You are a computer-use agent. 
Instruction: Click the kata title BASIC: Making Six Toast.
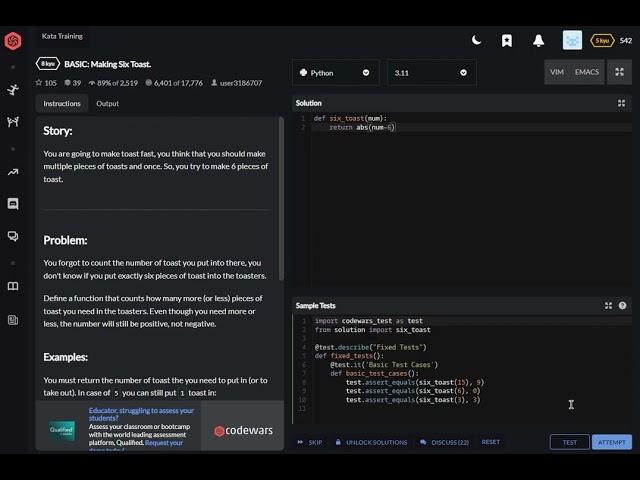click(108, 64)
